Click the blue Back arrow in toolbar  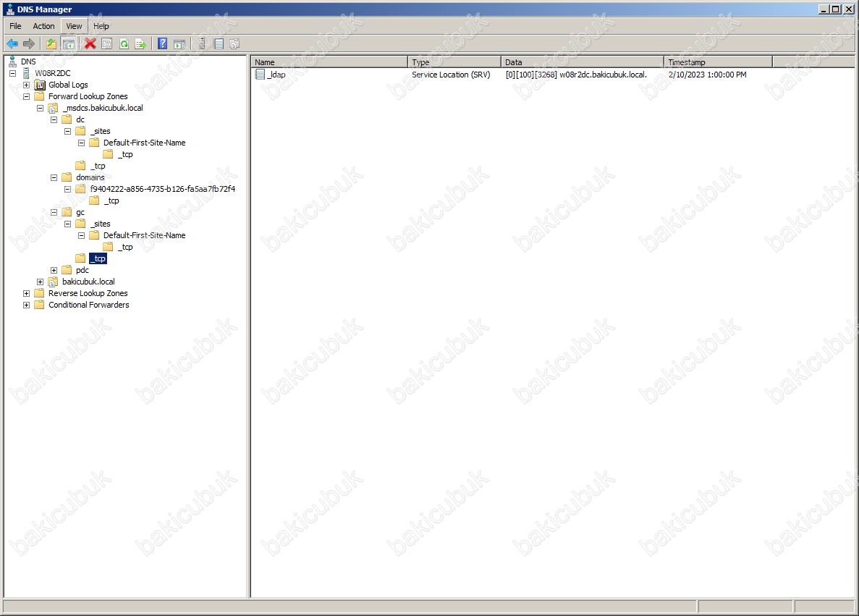coord(12,44)
